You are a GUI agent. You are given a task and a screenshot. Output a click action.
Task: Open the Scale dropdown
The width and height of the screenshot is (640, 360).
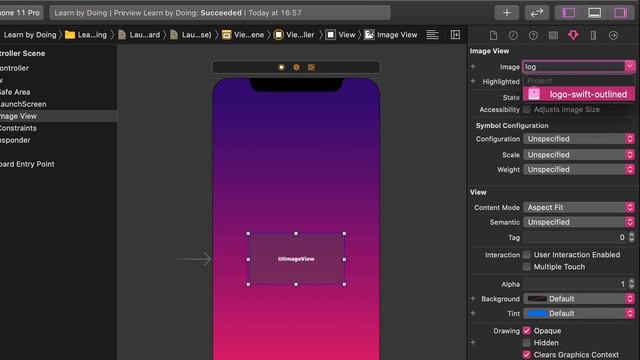(579, 155)
